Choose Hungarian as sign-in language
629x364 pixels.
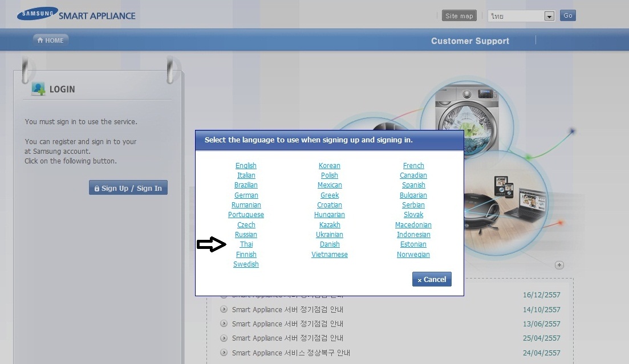tap(330, 215)
